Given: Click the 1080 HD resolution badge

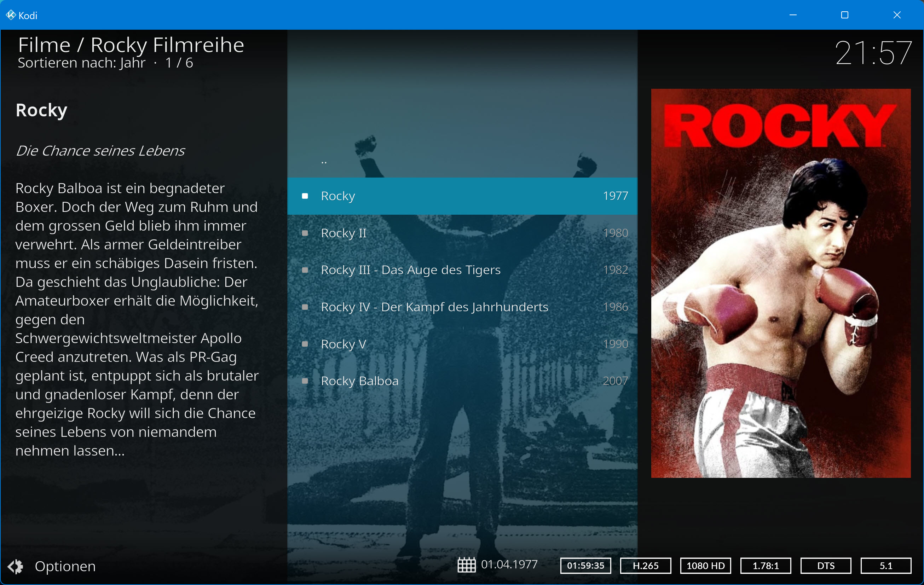Looking at the screenshot, I should 706,566.
